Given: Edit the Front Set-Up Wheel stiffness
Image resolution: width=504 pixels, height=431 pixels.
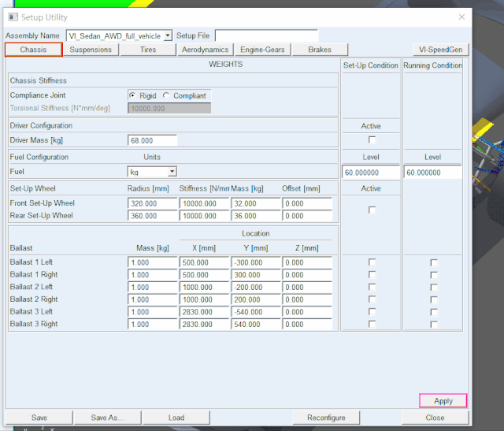Looking at the screenshot, I should tap(204, 203).
